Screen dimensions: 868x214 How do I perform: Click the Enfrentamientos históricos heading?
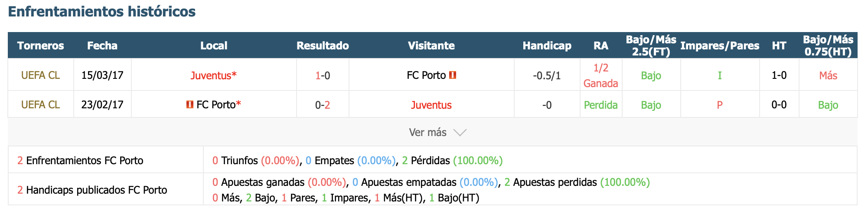tap(102, 11)
